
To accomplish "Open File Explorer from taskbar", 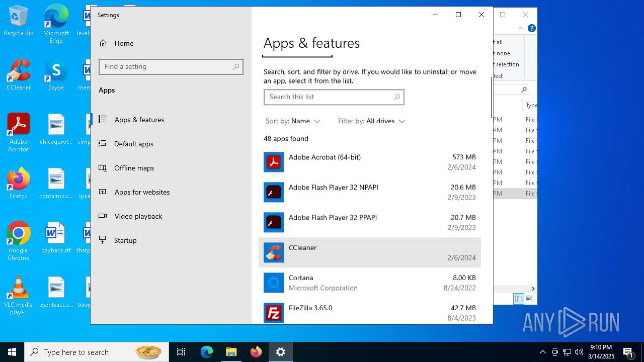I will (x=231, y=352).
